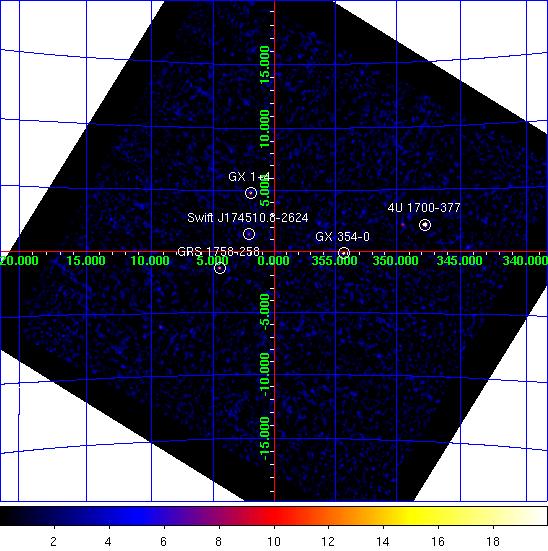Click the origin where red axes cross
The height and width of the screenshot is (551, 548).
275,252
